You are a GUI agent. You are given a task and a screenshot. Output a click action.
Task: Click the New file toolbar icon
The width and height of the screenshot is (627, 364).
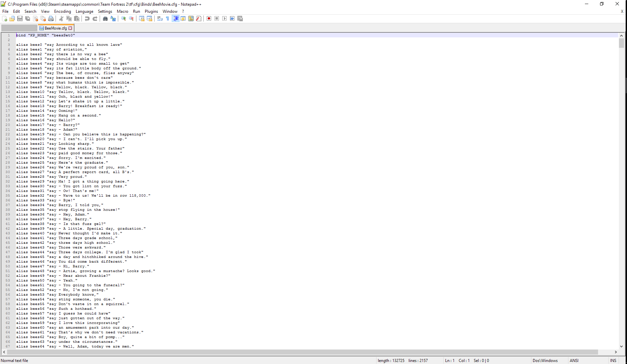(5, 19)
